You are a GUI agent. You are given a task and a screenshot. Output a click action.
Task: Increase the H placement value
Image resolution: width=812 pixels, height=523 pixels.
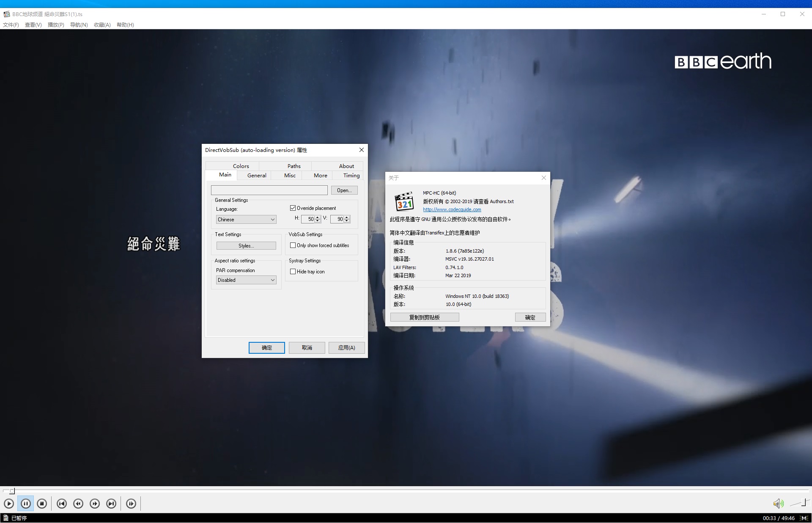tap(318, 217)
